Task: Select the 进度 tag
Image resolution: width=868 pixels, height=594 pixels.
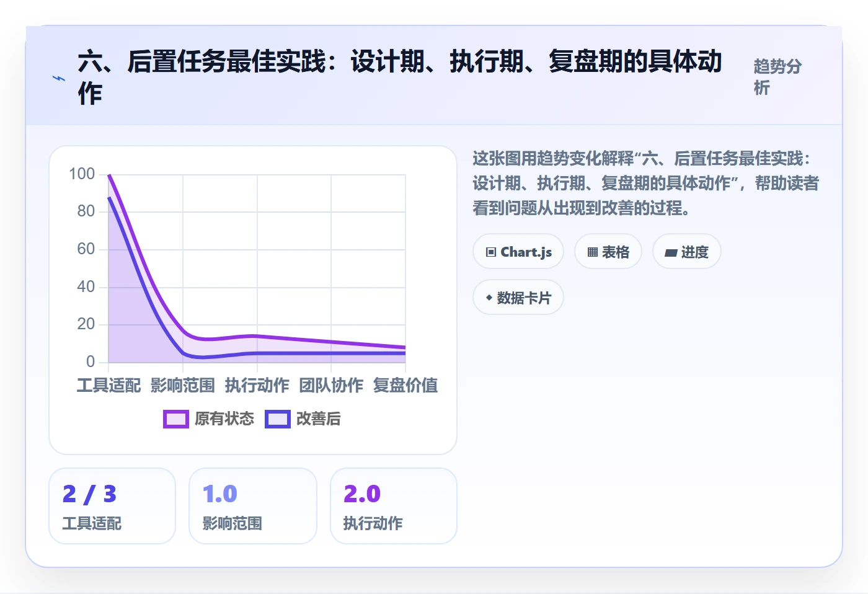Action: click(687, 252)
